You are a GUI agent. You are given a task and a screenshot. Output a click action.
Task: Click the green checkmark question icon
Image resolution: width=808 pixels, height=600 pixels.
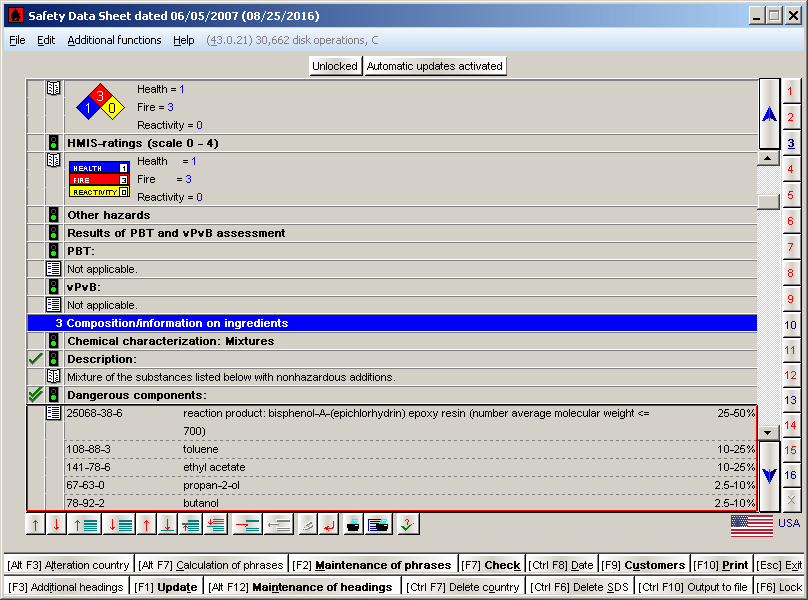(407, 524)
